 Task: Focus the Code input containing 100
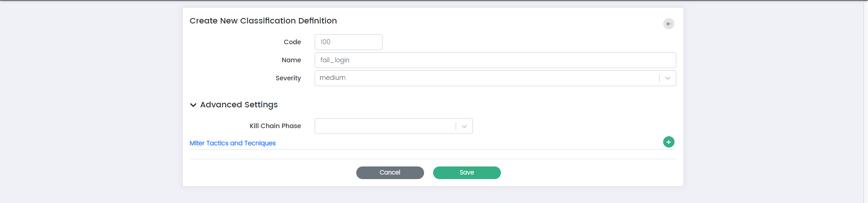348,42
